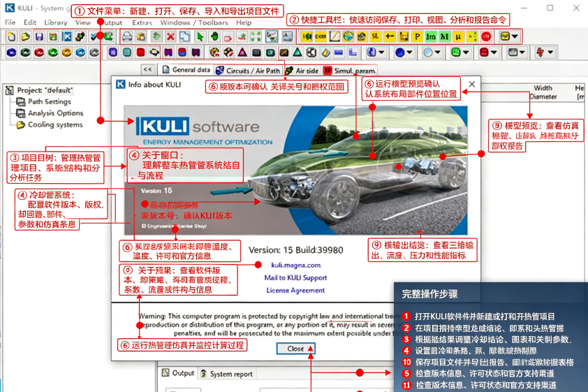
Task: Switch to the General data tab
Action: (x=186, y=70)
